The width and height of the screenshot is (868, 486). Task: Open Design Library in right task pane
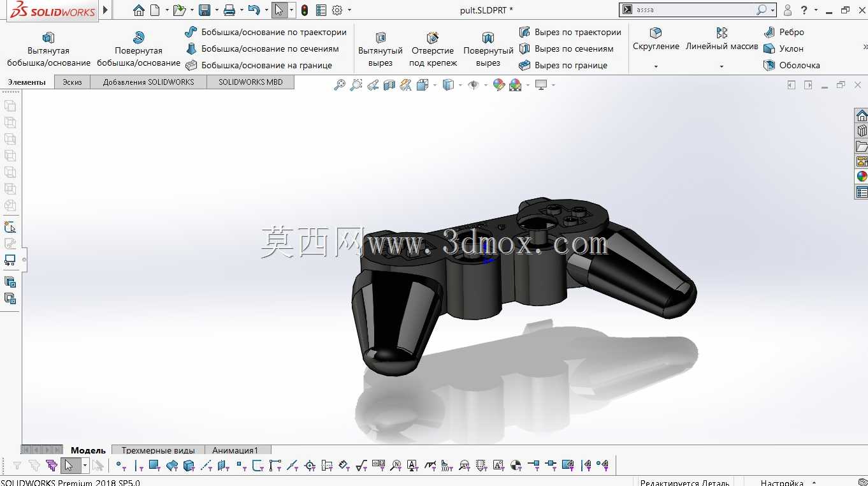coord(862,131)
